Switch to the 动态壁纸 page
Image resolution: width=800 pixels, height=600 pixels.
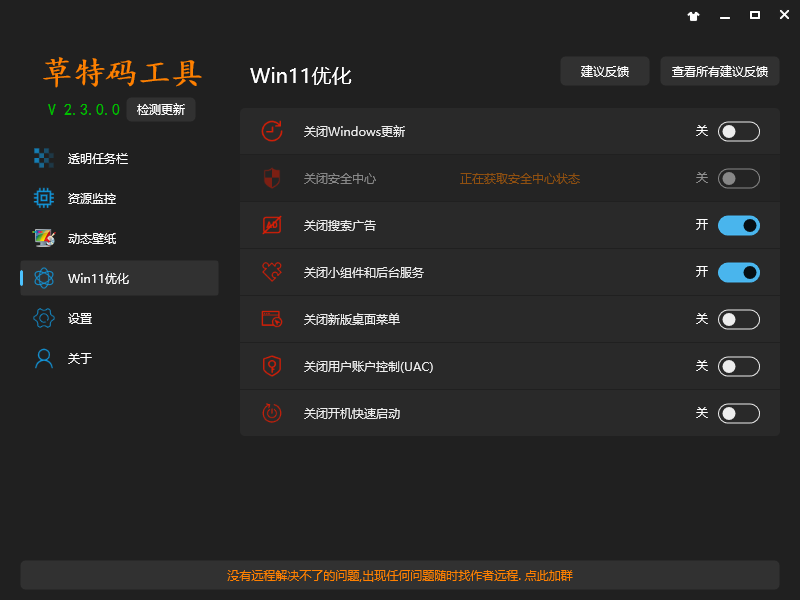coord(119,238)
